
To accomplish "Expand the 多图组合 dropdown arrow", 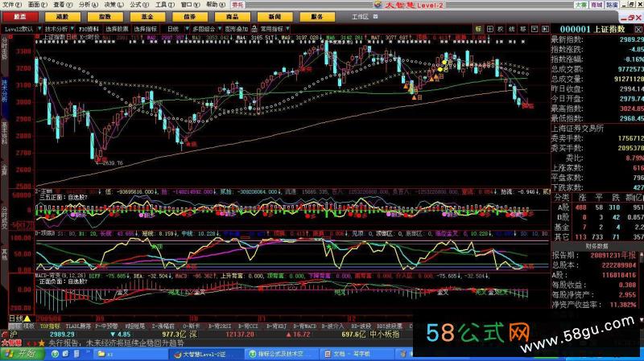I will (x=220, y=29).
